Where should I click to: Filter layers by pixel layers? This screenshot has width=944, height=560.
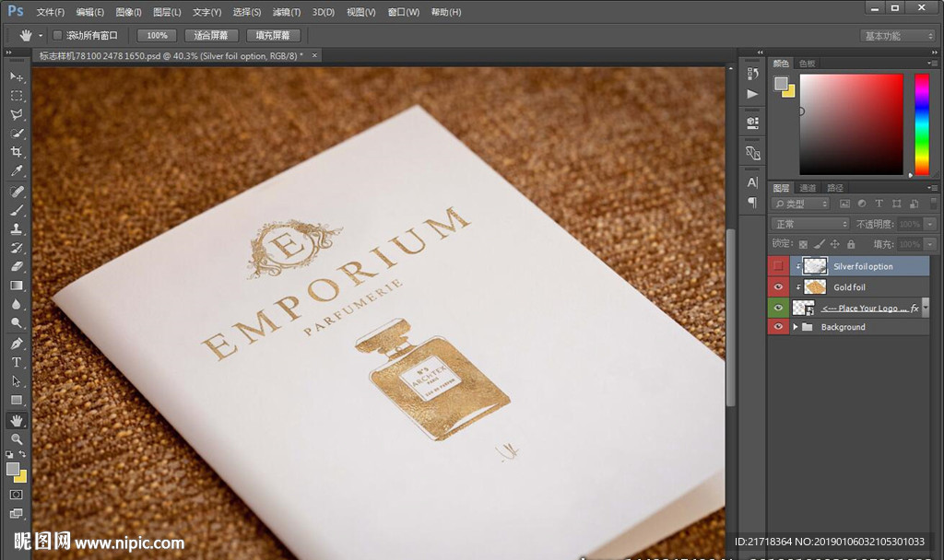click(x=844, y=204)
